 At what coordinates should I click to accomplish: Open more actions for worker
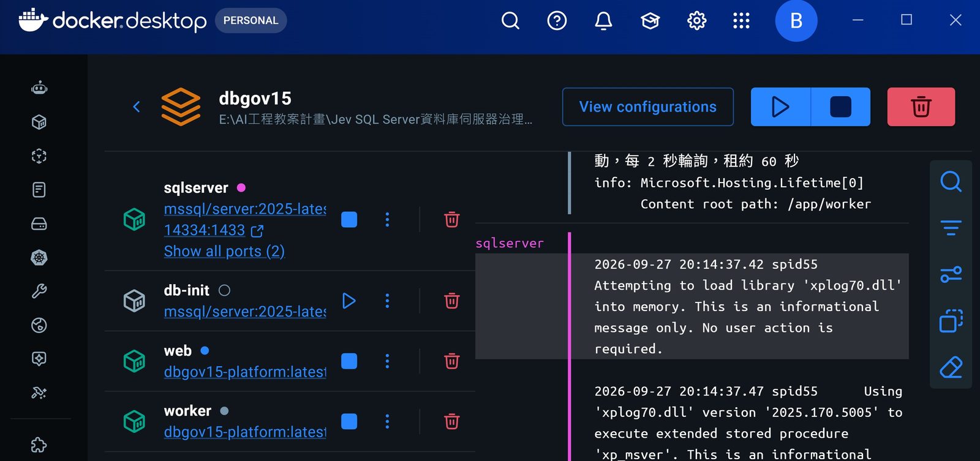coord(387,421)
